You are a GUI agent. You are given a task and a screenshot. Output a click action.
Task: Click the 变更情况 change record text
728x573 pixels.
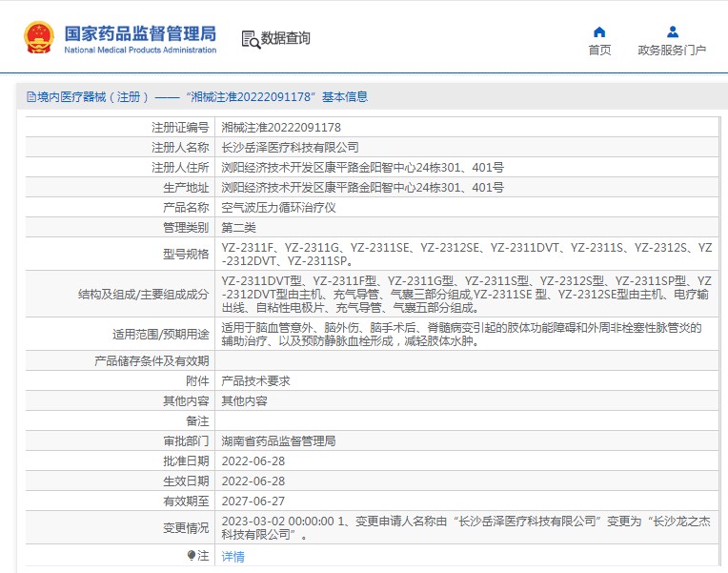466,528
